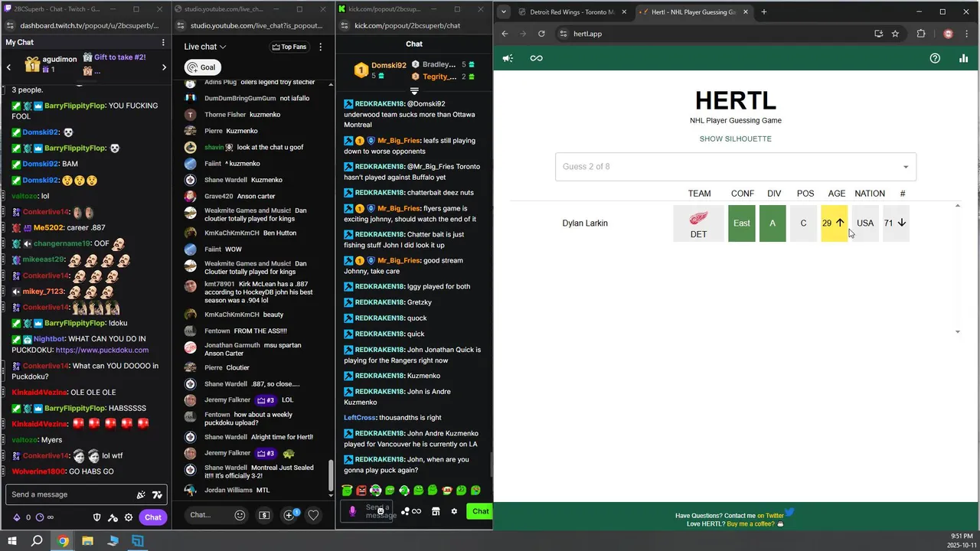
Task: Open File Explorer from the taskbar
Action: (87, 540)
